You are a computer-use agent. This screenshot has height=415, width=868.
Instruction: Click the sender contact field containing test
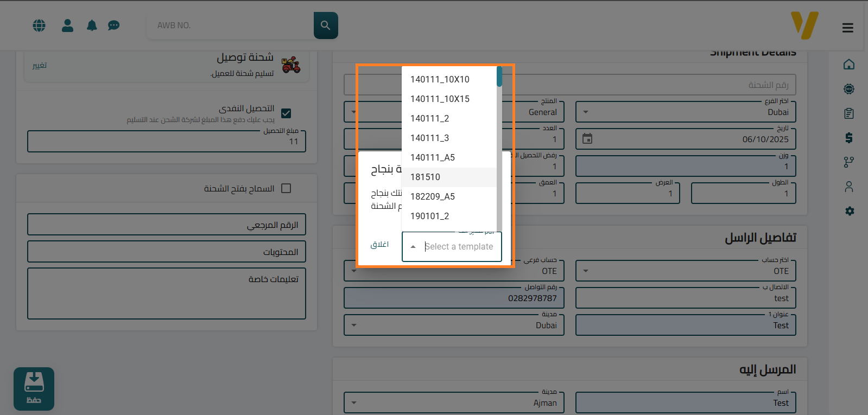coord(686,298)
